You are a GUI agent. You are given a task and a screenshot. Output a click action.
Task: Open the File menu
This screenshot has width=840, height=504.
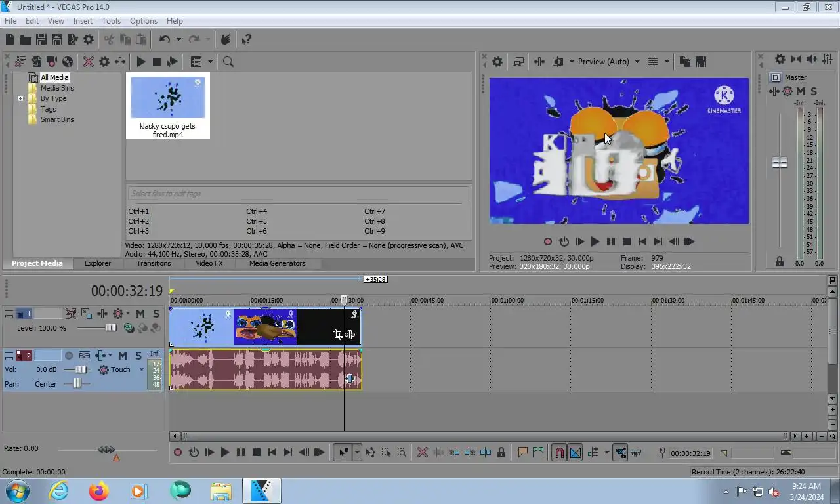tap(10, 21)
